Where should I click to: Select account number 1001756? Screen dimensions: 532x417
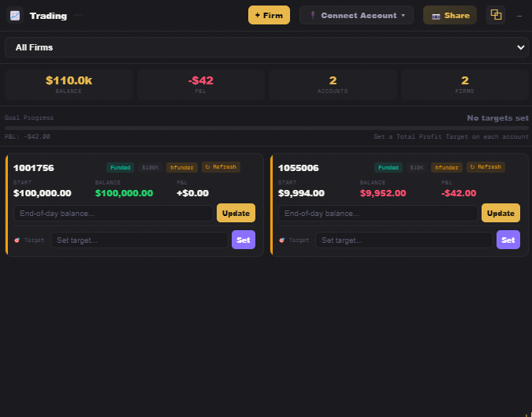click(34, 168)
